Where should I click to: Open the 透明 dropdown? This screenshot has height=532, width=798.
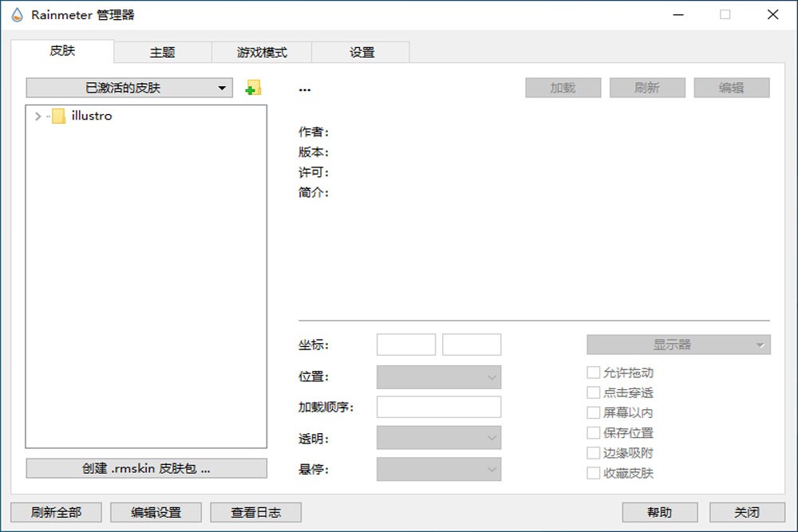[438, 438]
